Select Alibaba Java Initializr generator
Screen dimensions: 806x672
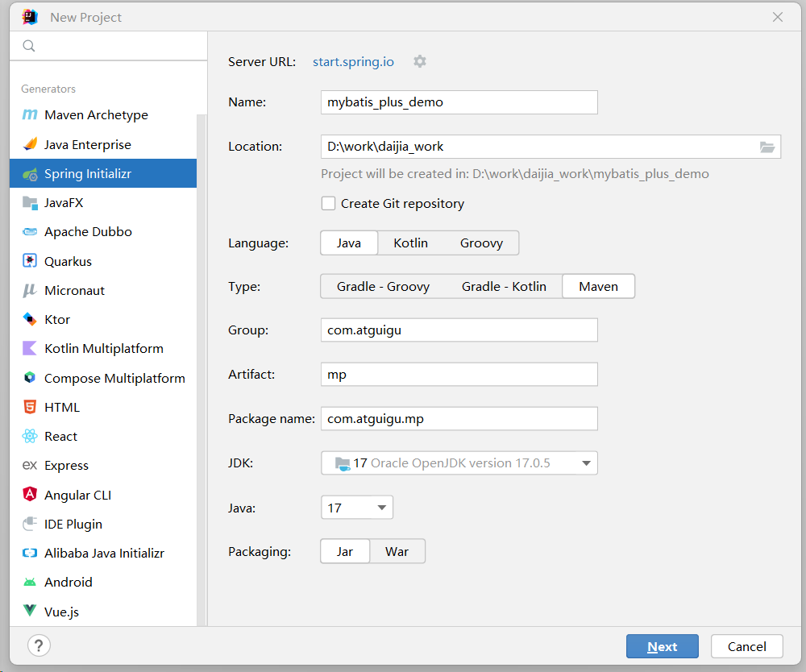click(x=103, y=553)
